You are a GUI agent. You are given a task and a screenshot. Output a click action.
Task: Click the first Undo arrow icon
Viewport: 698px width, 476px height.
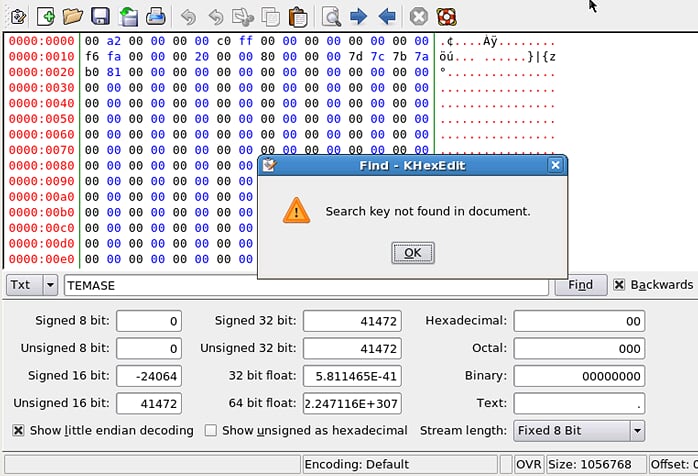[x=188, y=17]
